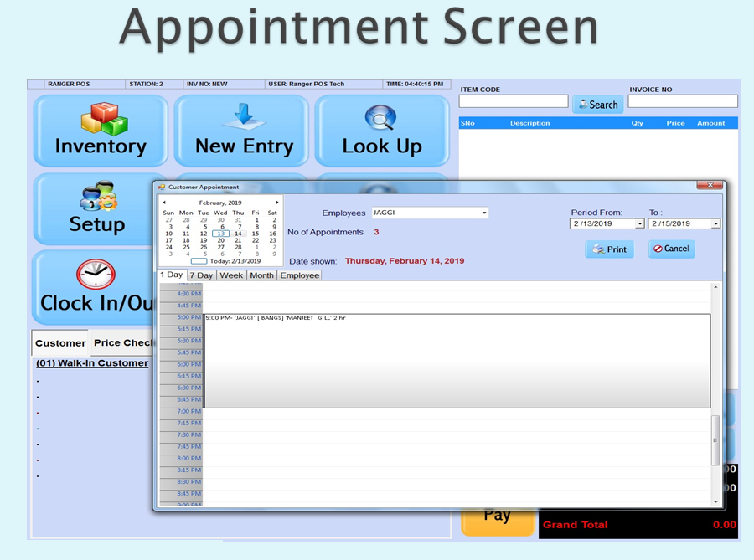Click the Search binoculars button
The width and height of the screenshot is (754, 560).
(597, 105)
